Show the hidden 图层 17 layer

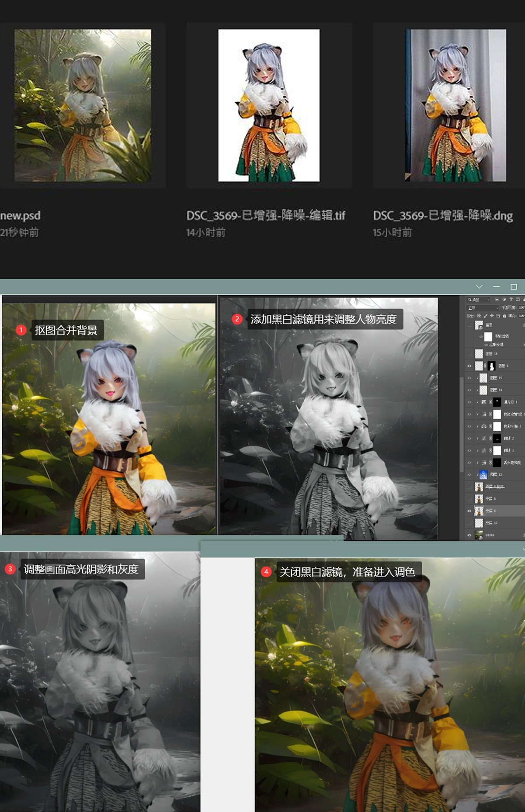469,523
